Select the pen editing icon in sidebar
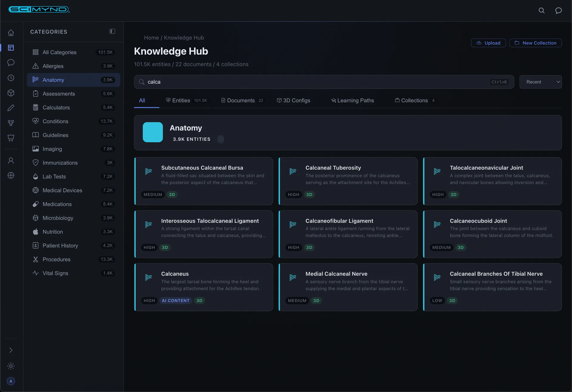 [x=11, y=108]
